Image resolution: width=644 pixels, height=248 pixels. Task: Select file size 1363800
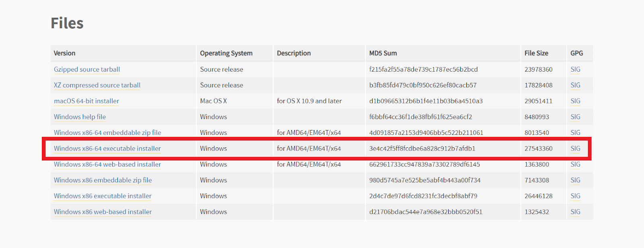click(537, 164)
